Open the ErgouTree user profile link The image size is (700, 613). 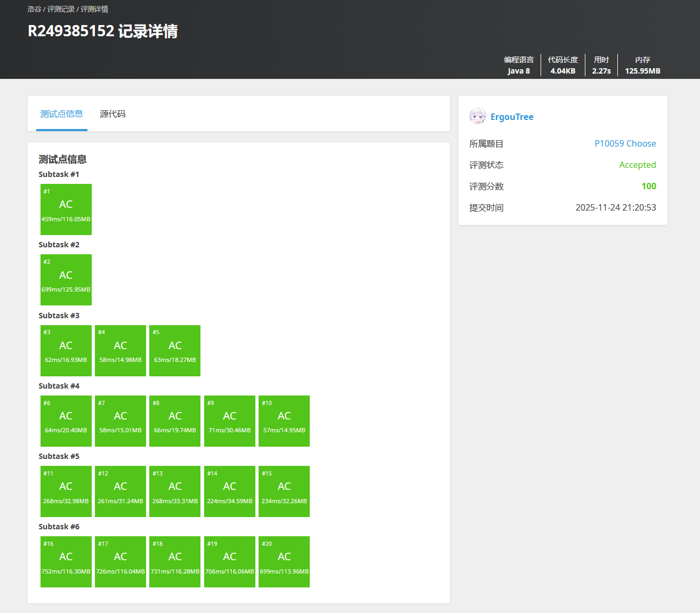[x=512, y=117]
